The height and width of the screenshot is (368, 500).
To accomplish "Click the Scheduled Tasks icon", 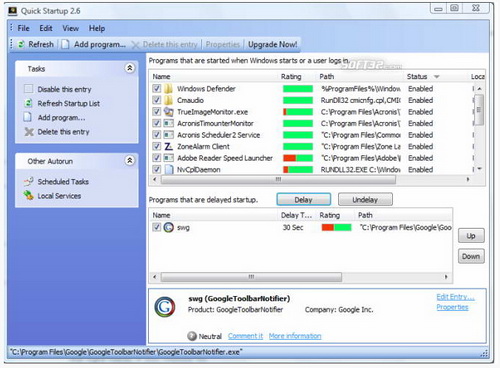I will (29, 181).
